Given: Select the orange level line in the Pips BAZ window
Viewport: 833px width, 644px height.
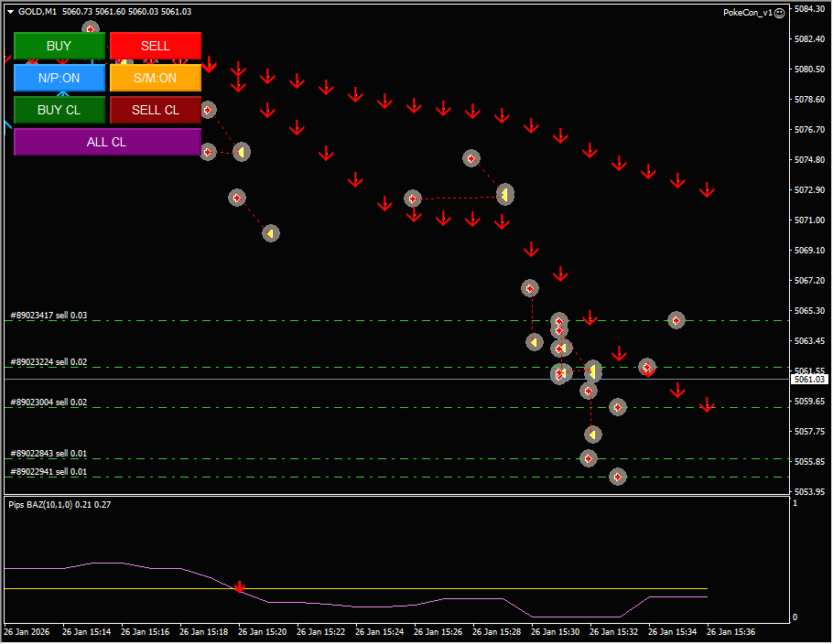Looking at the screenshot, I should [356, 589].
